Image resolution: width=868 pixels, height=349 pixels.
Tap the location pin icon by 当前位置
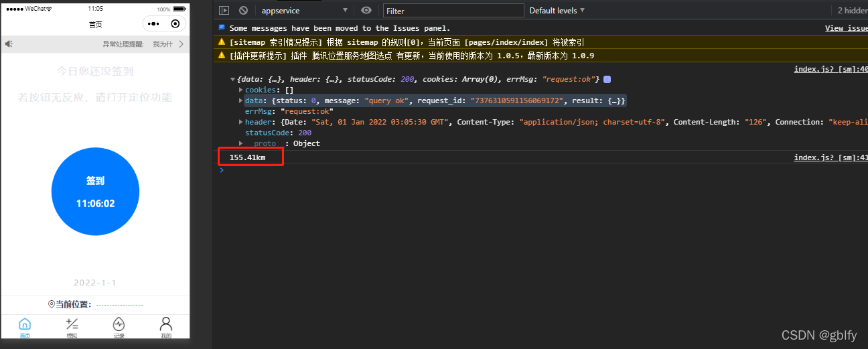click(x=52, y=304)
